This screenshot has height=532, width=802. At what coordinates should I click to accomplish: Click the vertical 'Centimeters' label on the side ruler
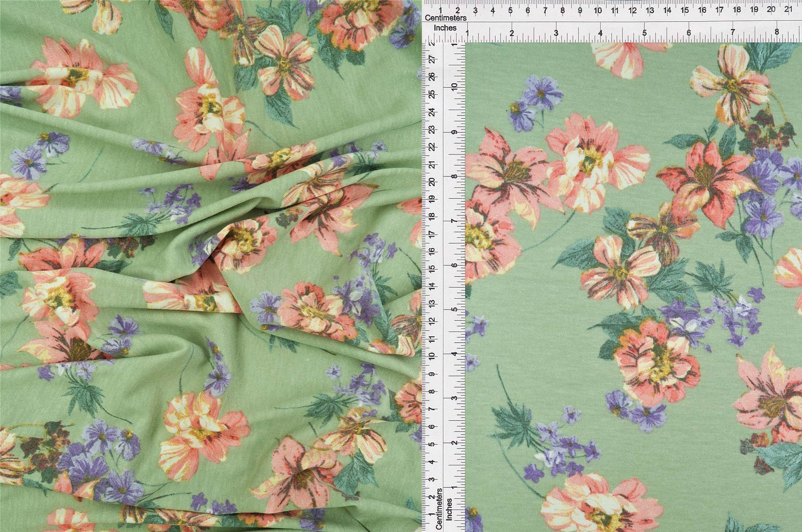pyautogui.click(x=439, y=508)
